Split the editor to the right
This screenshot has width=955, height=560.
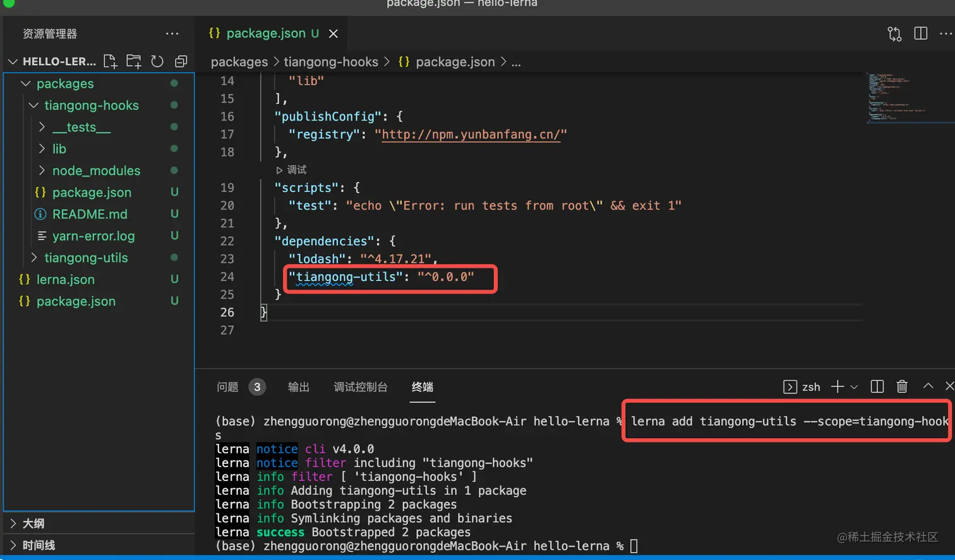[x=921, y=33]
